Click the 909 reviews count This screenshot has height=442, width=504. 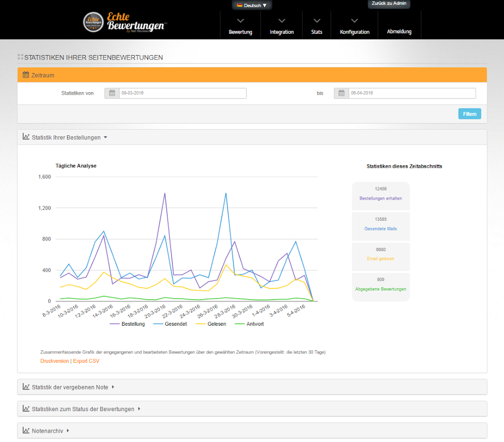[x=380, y=279]
